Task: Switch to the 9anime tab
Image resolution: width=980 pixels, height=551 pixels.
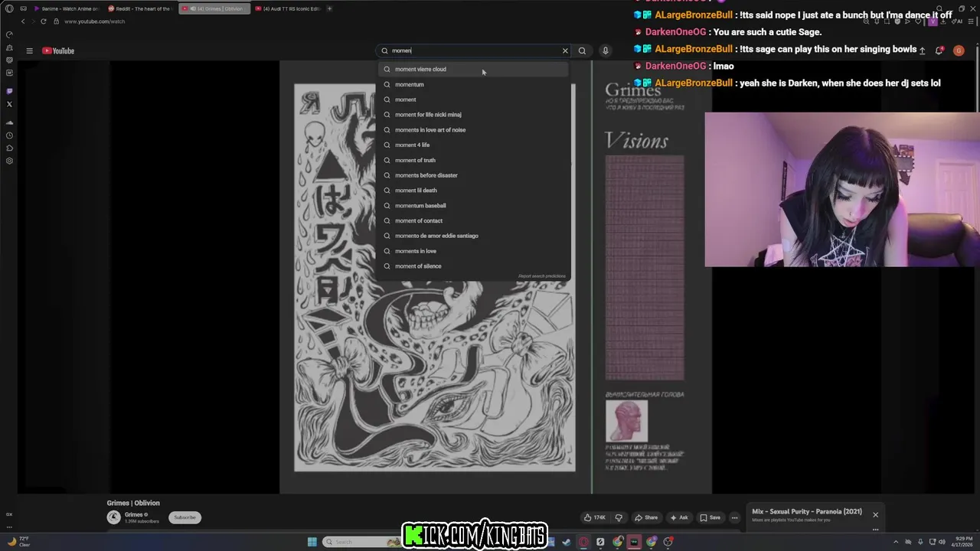Action: [66, 8]
